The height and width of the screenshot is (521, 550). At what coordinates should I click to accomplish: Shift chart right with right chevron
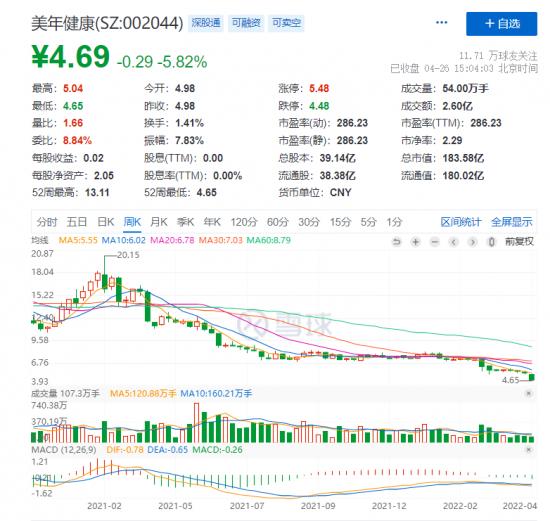[x=472, y=242]
